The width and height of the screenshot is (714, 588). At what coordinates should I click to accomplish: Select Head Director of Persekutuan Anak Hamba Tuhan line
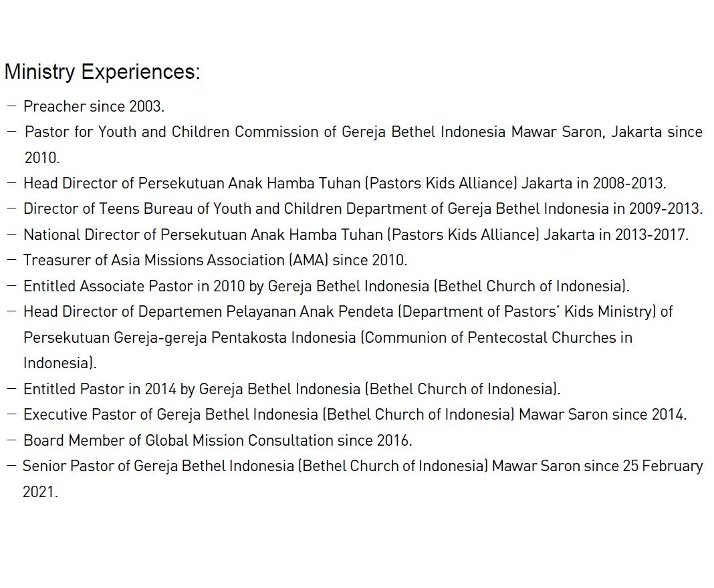(345, 183)
